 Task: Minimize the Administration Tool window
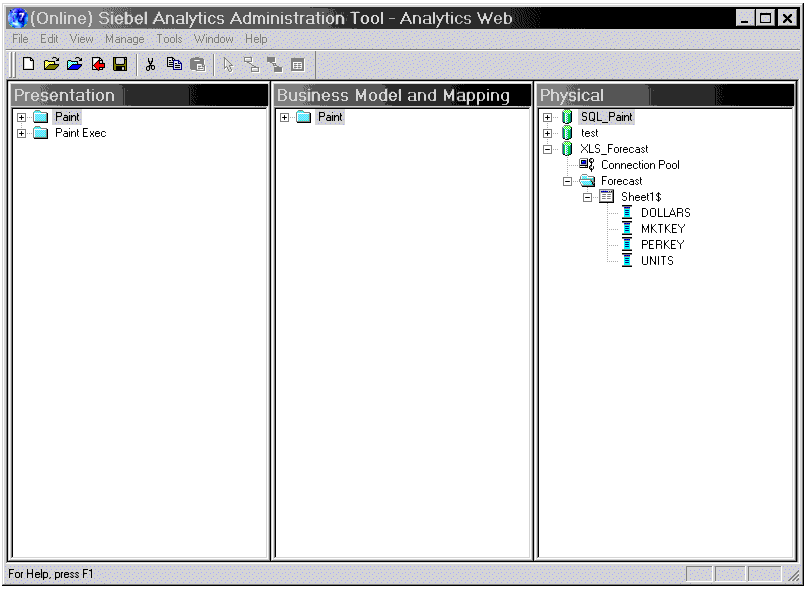tap(745, 19)
